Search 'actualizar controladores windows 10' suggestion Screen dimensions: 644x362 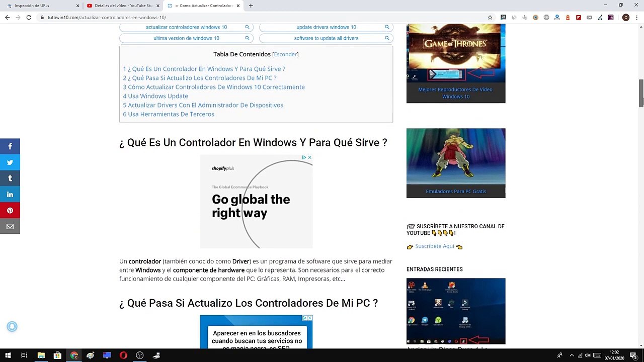(x=186, y=27)
